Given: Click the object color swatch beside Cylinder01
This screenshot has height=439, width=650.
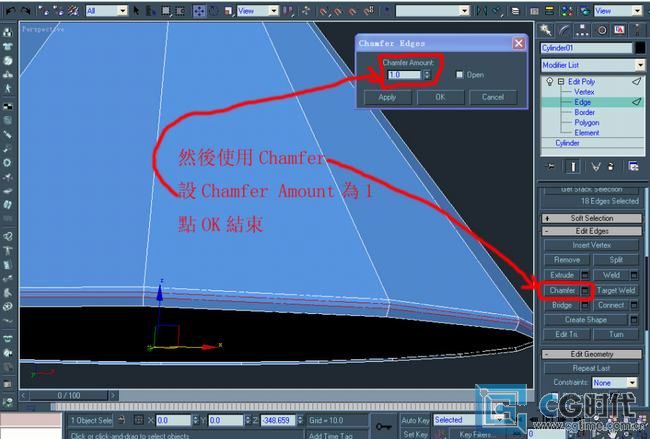Looking at the screenshot, I should [640, 47].
